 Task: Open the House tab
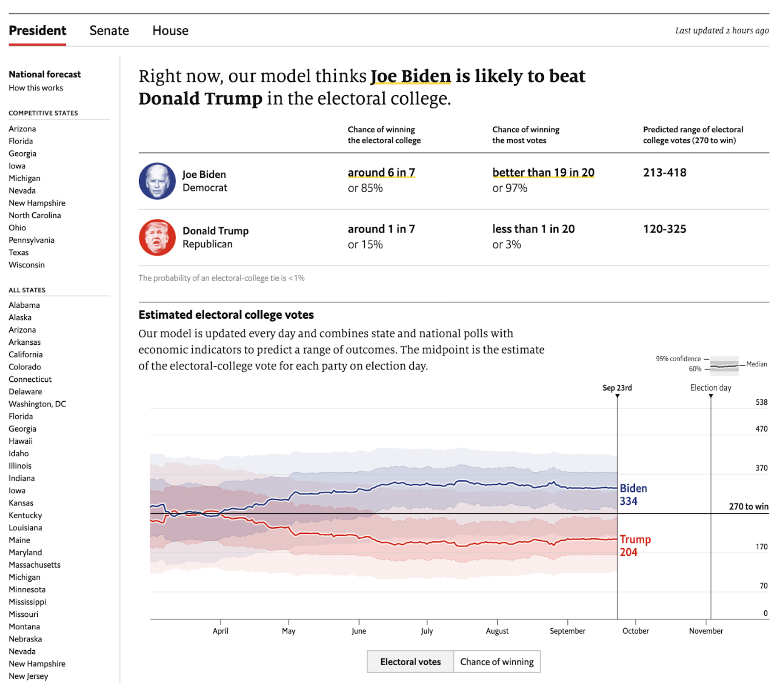coord(170,30)
